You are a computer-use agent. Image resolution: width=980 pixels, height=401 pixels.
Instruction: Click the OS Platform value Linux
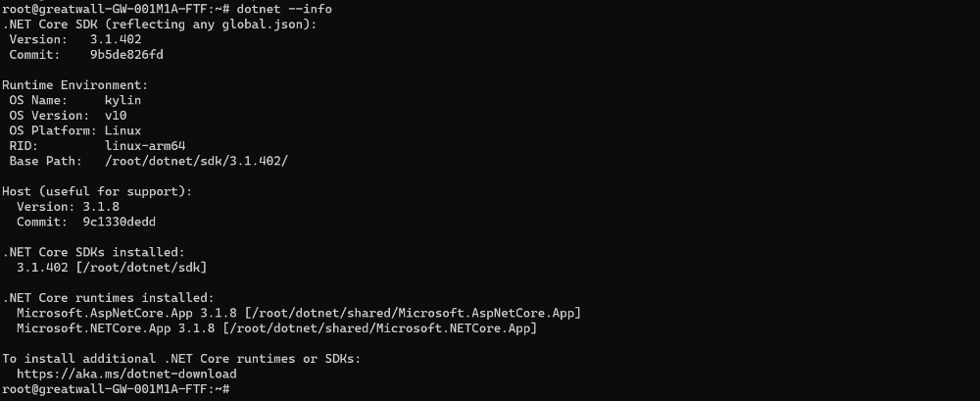[123, 130]
